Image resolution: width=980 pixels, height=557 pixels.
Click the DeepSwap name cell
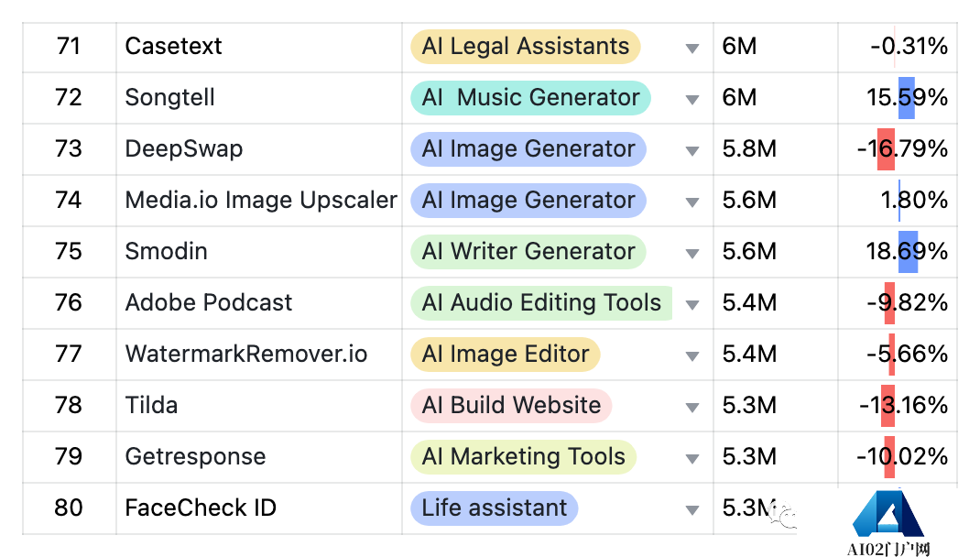click(x=259, y=149)
